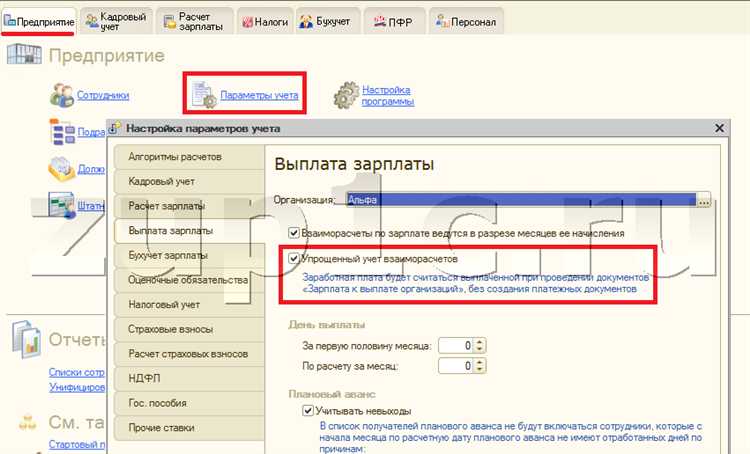Screen dimensions: 750x454
Task: Open the Расчет зарплаты top tab
Action: [195, 22]
